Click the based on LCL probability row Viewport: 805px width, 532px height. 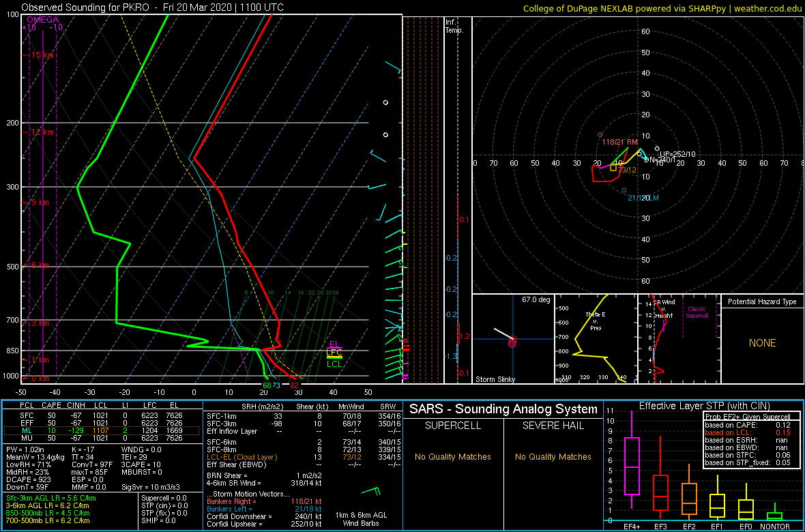pyautogui.click(x=748, y=433)
